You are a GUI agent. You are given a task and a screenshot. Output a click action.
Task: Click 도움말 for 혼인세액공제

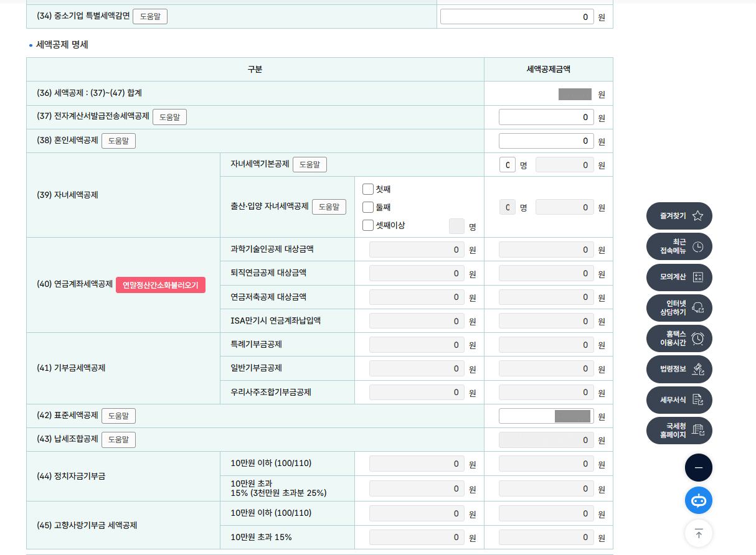118,141
